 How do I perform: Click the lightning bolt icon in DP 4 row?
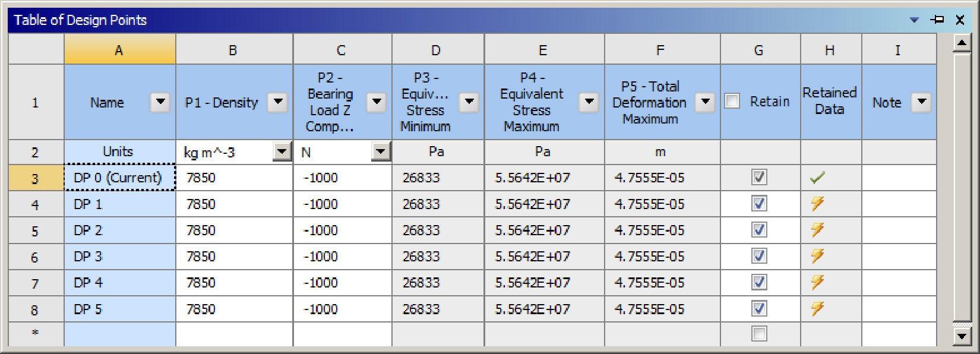817,282
